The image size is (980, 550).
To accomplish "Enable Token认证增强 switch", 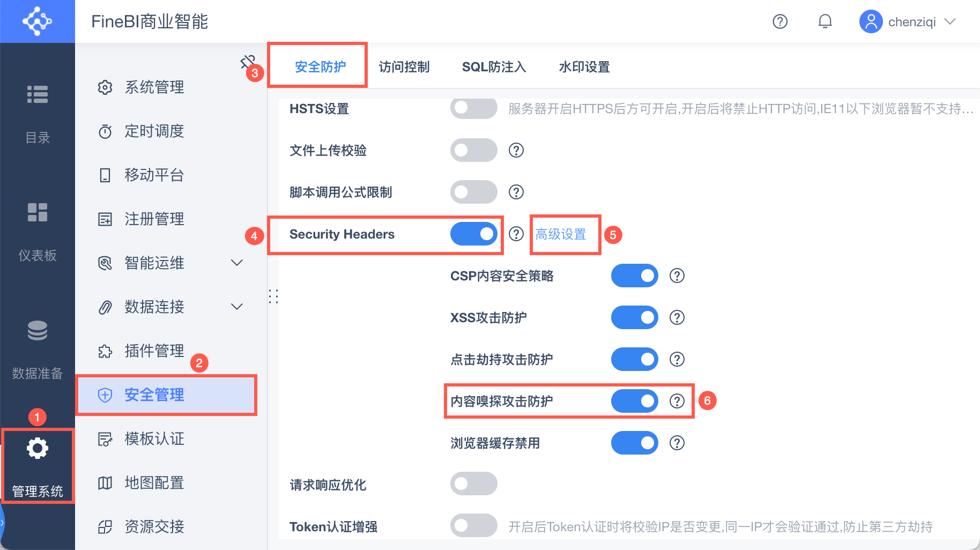I will pos(473,526).
